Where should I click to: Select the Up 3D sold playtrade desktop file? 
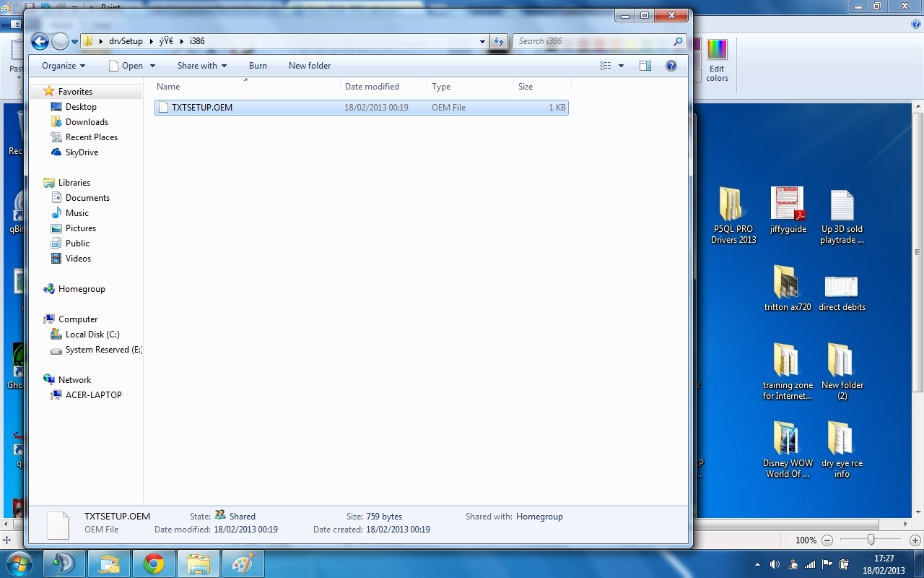pos(842,216)
